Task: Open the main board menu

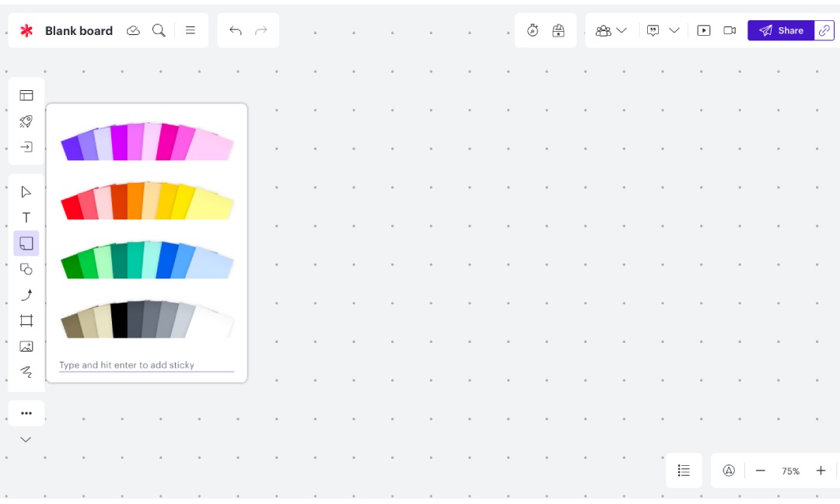Action: pyautogui.click(x=191, y=30)
